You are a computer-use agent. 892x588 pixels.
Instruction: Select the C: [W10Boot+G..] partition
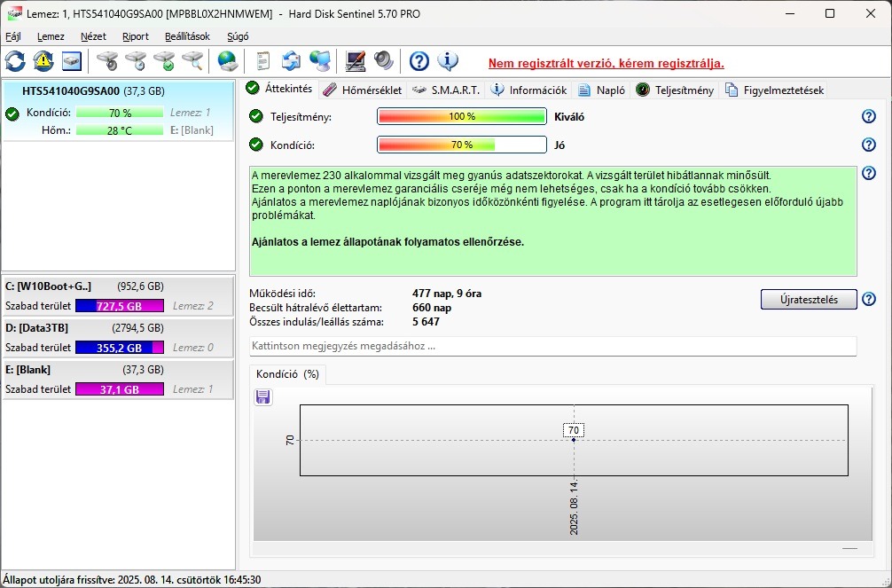point(118,295)
